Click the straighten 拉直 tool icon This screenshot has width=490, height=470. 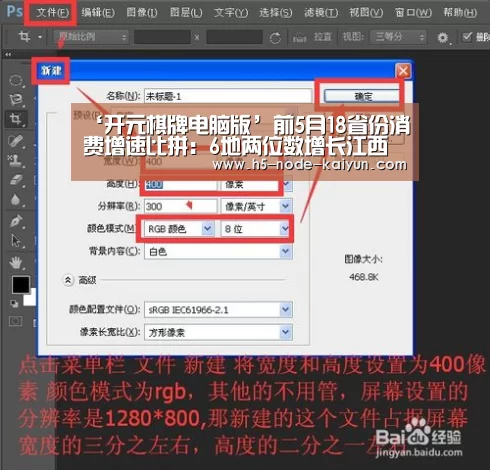[299, 38]
